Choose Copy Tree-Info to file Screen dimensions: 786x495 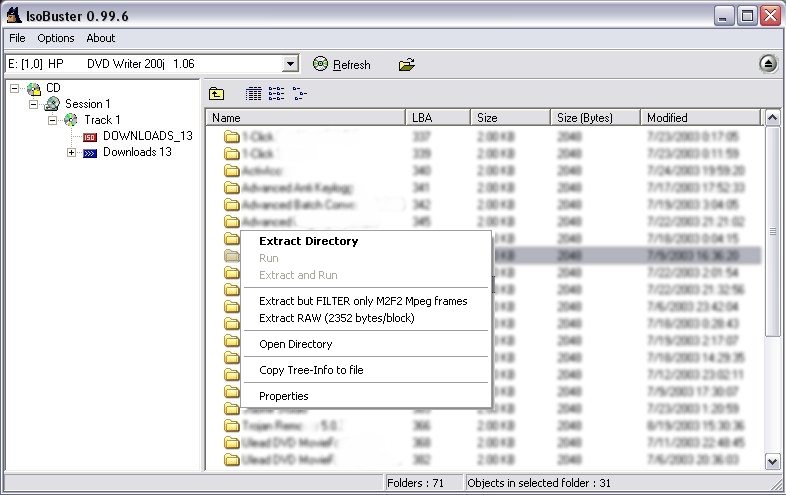tap(311, 371)
